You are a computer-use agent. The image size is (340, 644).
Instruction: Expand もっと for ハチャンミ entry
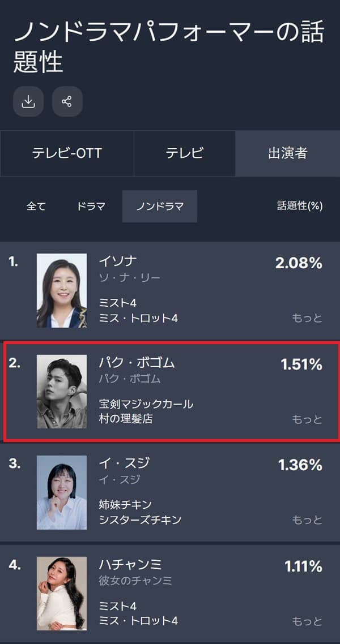point(307,621)
